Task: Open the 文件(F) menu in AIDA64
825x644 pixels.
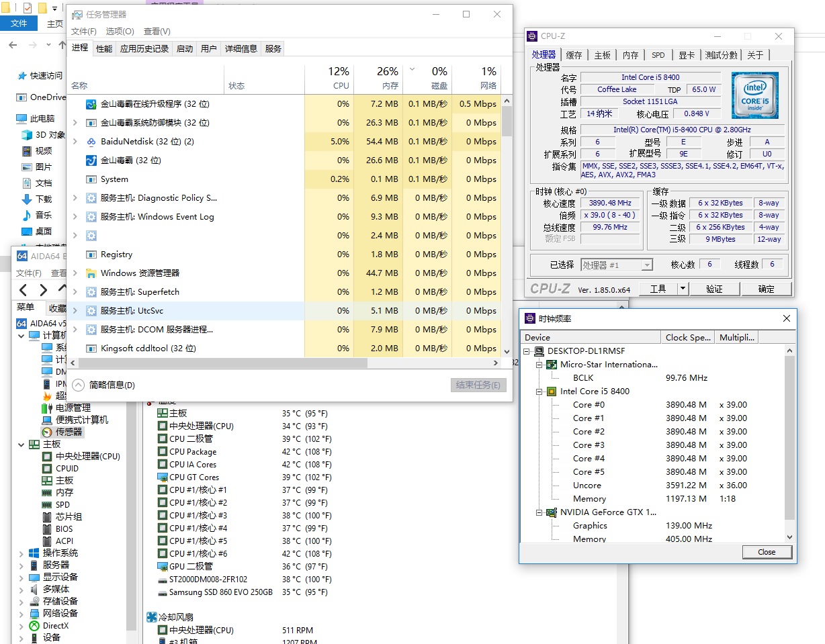Action: pyautogui.click(x=29, y=273)
